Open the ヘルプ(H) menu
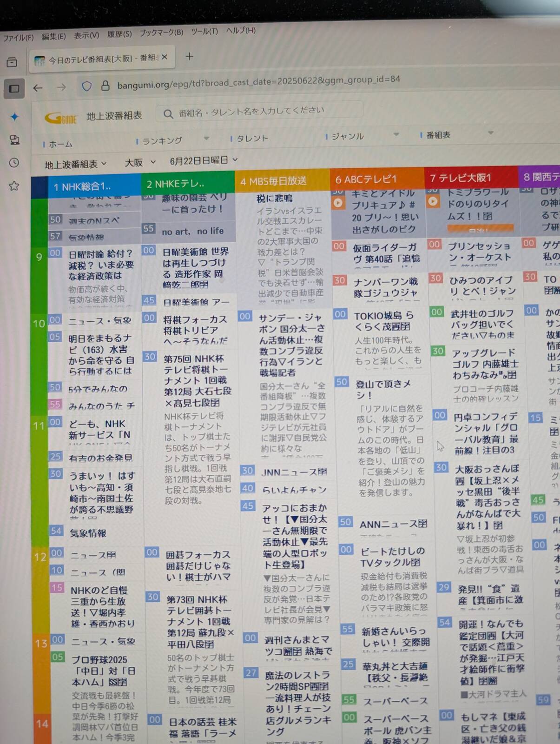 [x=241, y=30]
